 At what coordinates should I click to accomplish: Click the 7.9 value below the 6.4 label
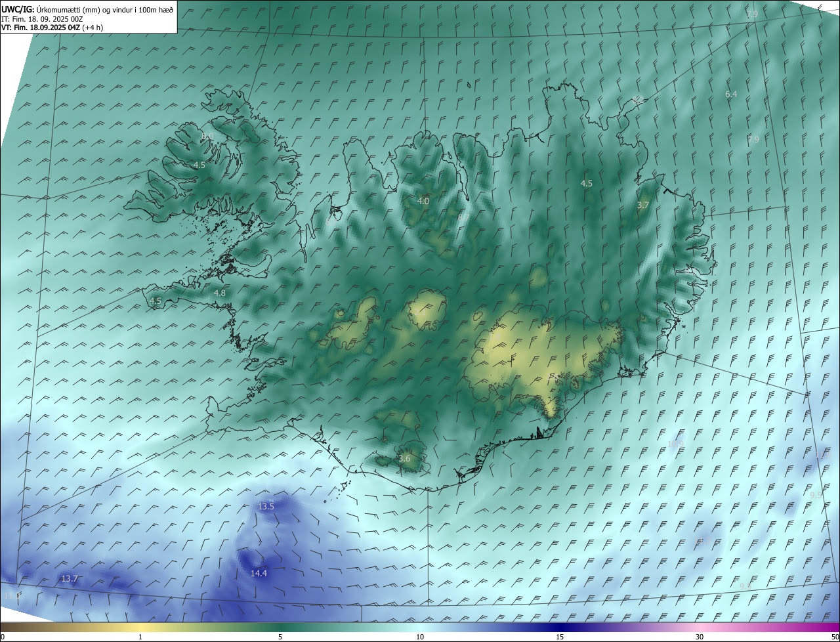(x=753, y=139)
